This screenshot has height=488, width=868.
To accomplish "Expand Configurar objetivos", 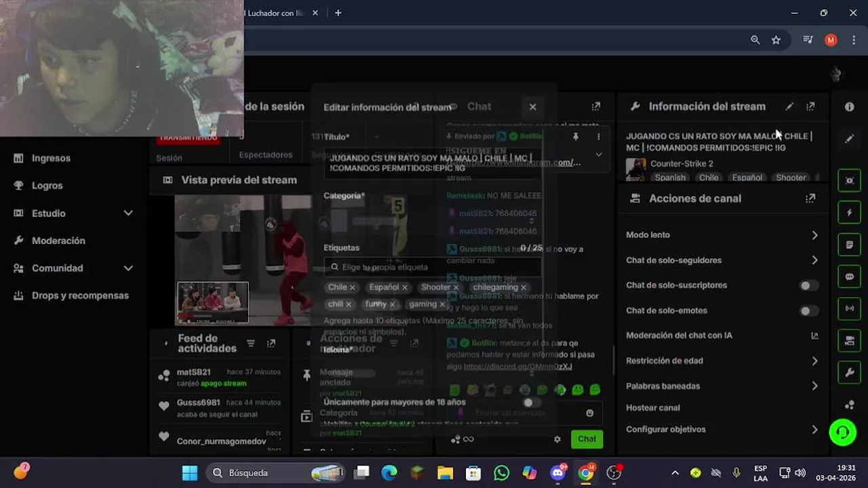I will 814,429.
